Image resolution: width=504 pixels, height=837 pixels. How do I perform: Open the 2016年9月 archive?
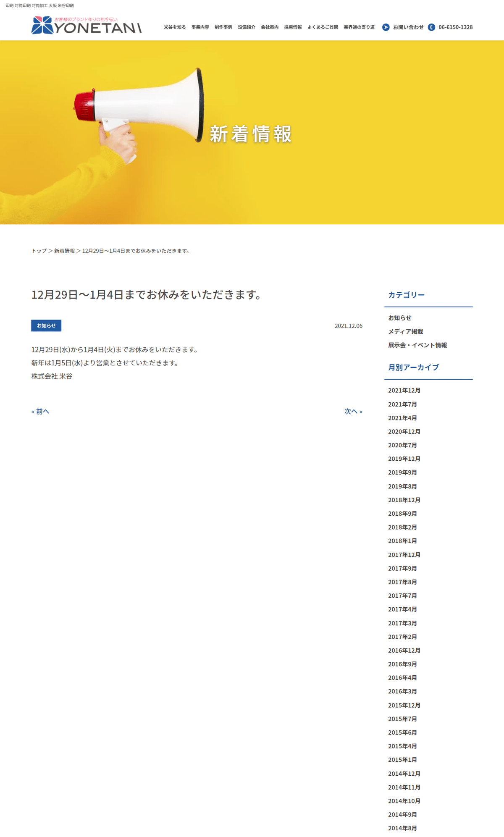click(x=402, y=664)
